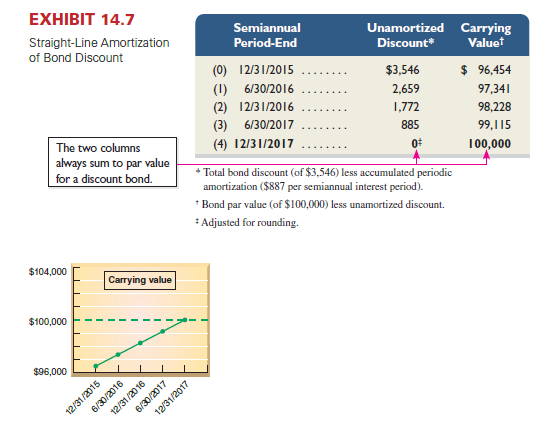Click the 12/31/2017 data point on chart
Image resolution: width=541 pixels, height=433 pixels.
point(185,320)
